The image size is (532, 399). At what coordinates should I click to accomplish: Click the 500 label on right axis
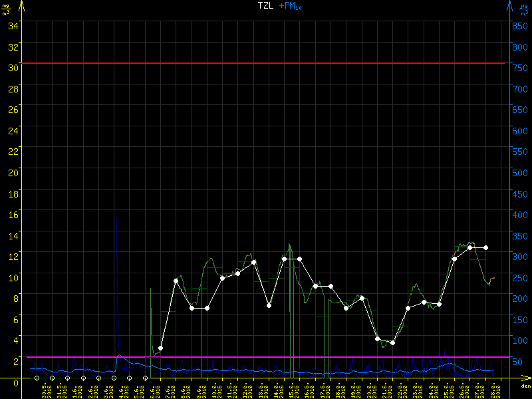pyautogui.click(x=519, y=172)
